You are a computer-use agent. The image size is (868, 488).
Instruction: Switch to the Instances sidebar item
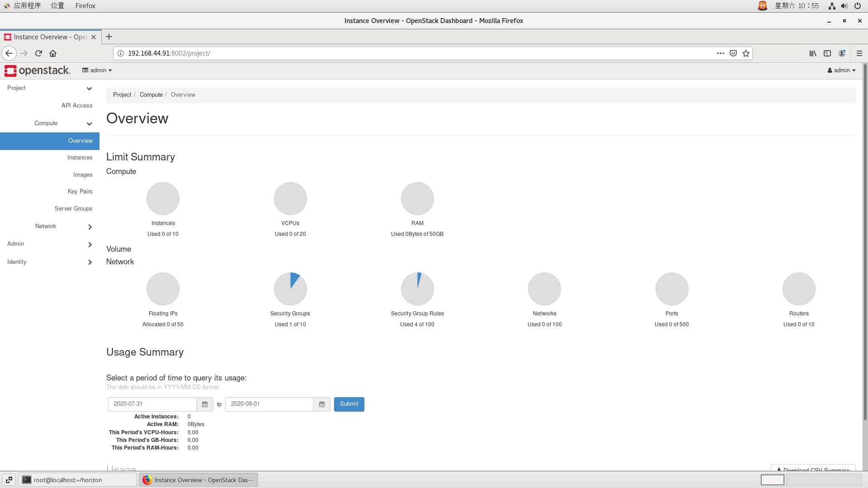80,157
